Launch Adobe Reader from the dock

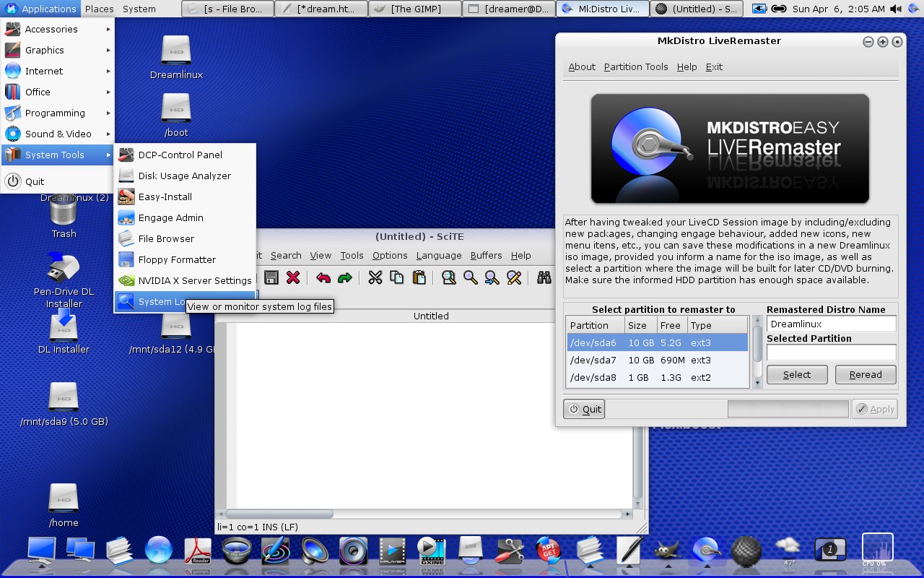pyautogui.click(x=197, y=551)
